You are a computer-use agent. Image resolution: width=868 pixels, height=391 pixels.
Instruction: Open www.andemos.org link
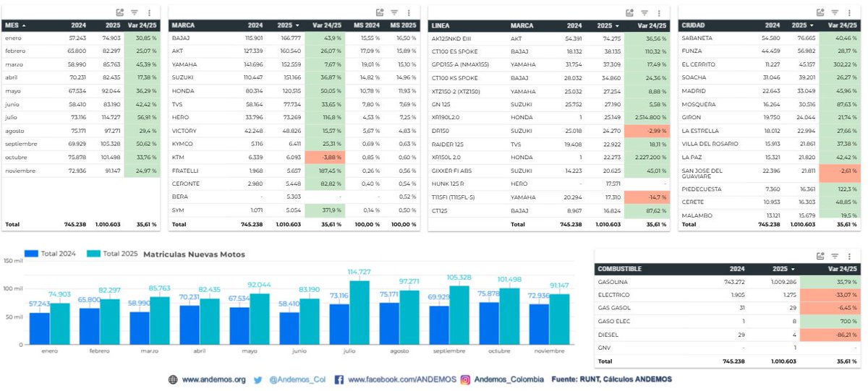pos(213,379)
